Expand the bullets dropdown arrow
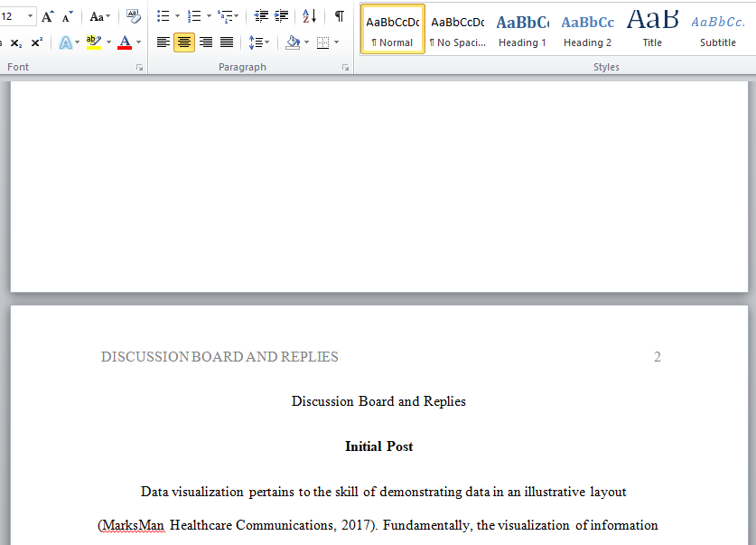The image size is (756, 545). tap(177, 16)
